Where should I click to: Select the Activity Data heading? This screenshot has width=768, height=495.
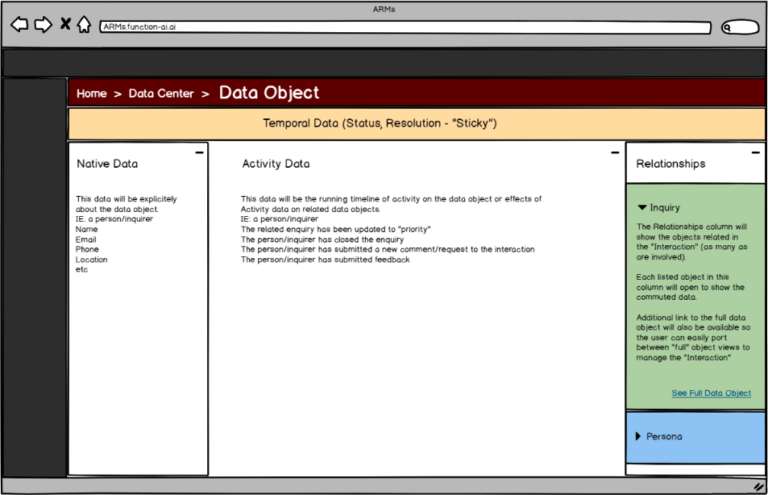276,164
